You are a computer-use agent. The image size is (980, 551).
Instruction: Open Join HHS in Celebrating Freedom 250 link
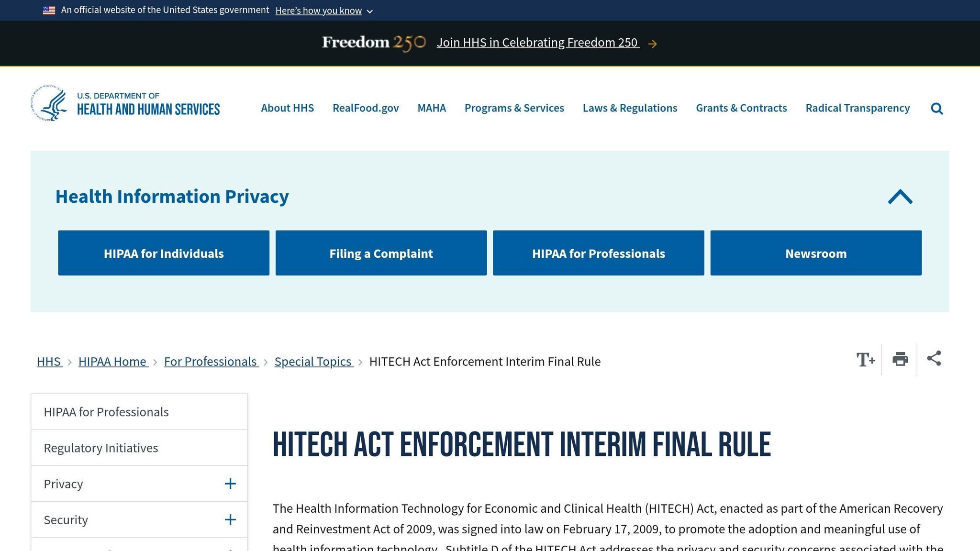pyautogui.click(x=538, y=43)
